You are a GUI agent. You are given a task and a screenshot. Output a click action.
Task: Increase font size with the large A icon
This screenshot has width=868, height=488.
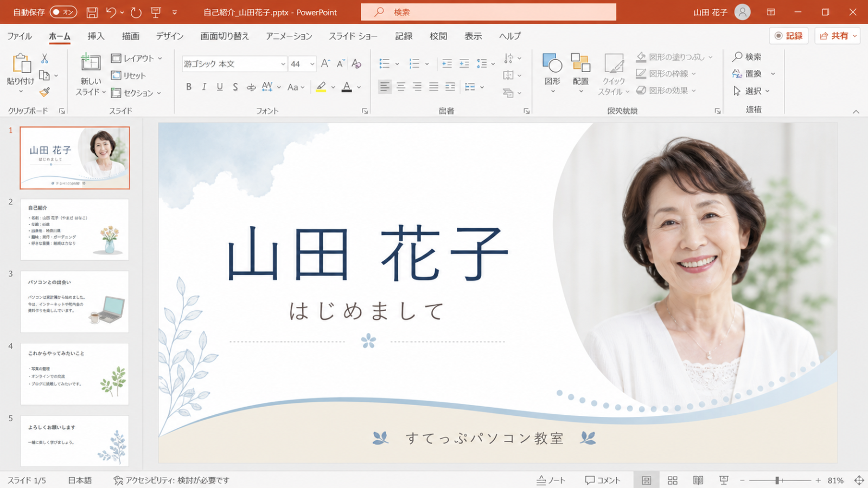[x=325, y=63]
